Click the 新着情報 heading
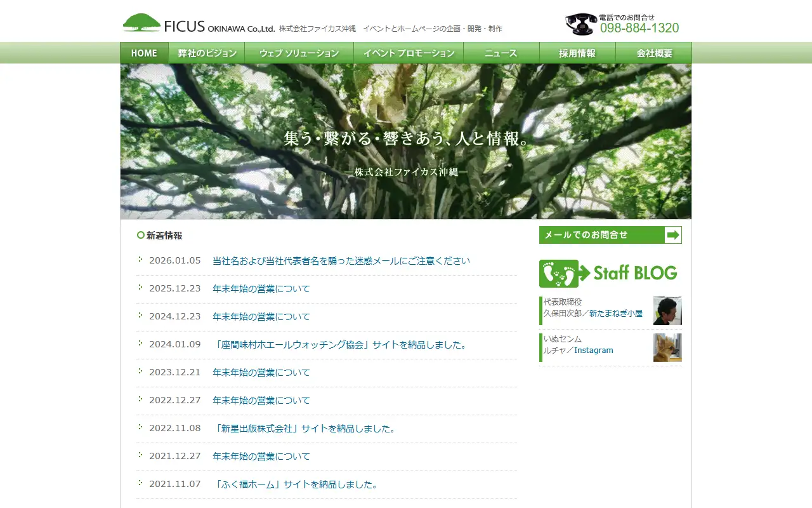812x508 pixels. [164, 236]
